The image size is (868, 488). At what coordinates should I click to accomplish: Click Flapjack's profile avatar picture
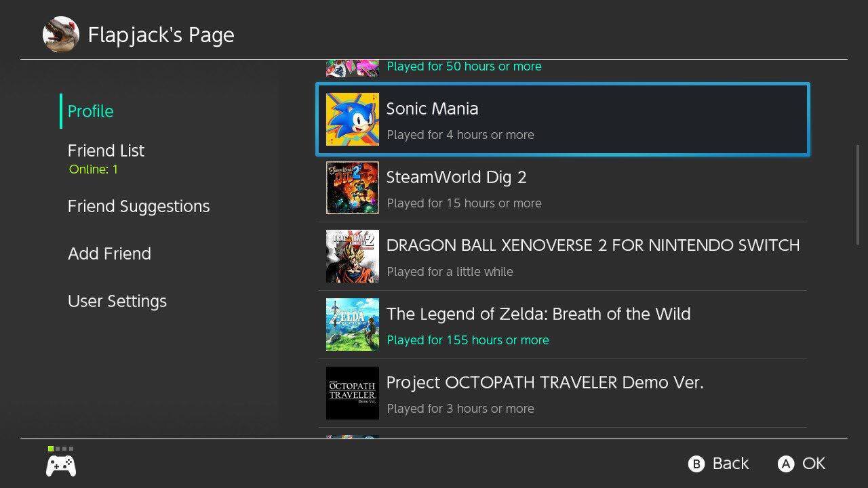(x=61, y=35)
